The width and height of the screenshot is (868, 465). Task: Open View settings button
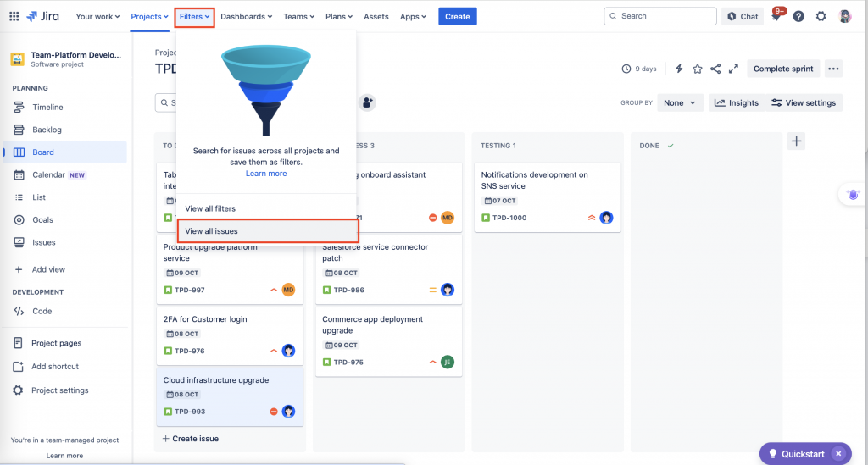click(x=804, y=102)
